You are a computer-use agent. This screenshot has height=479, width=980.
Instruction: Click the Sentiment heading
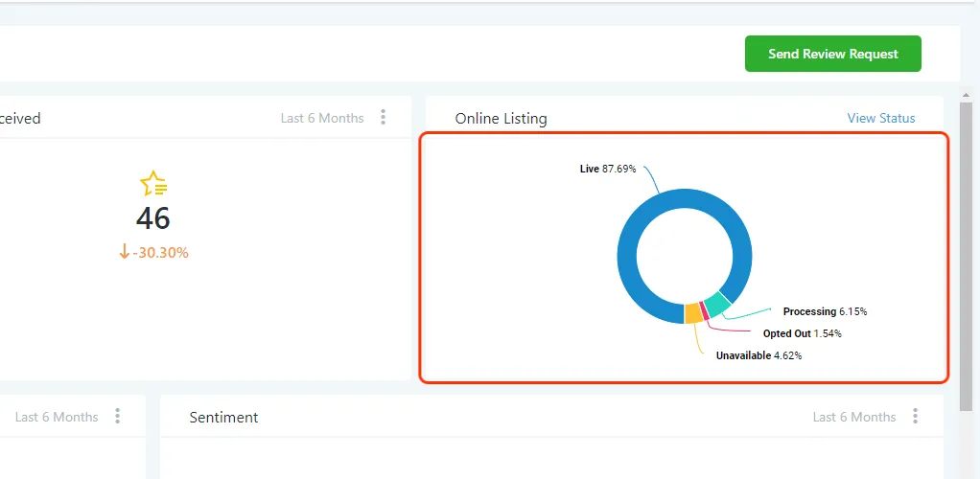pos(223,417)
